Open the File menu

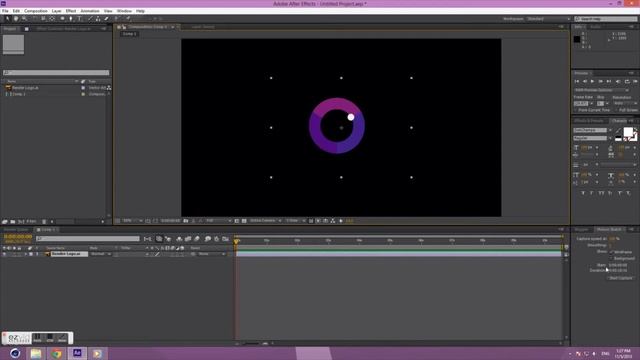pyautogui.click(x=5, y=11)
